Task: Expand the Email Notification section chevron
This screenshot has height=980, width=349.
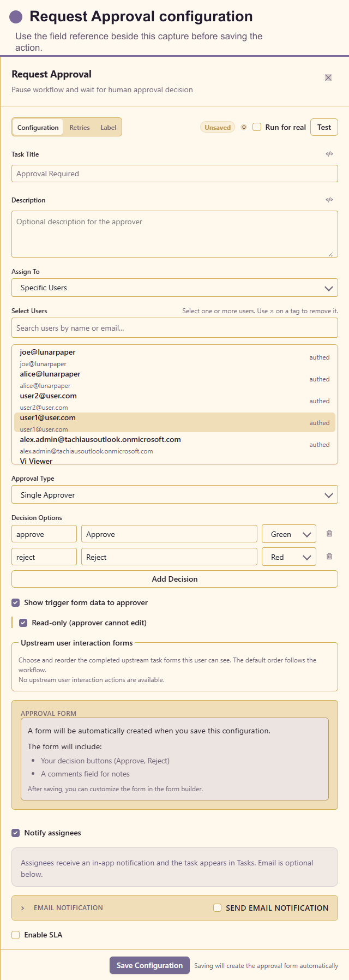Action: 22,908
